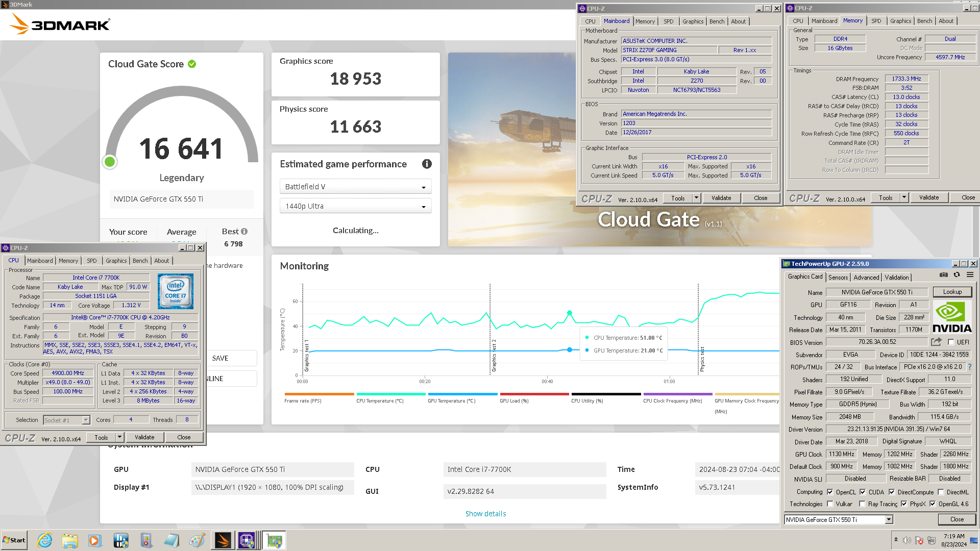The image size is (980, 551).
Task: Expand Tools arrow in the CPU-Z CPU window
Action: coord(119,437)
